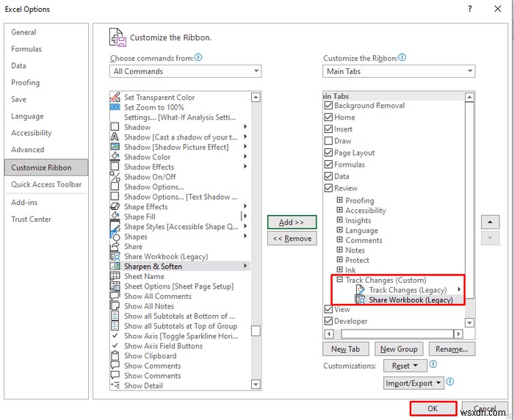Open the Import/Export dropdown

click(x=413, y=383)
